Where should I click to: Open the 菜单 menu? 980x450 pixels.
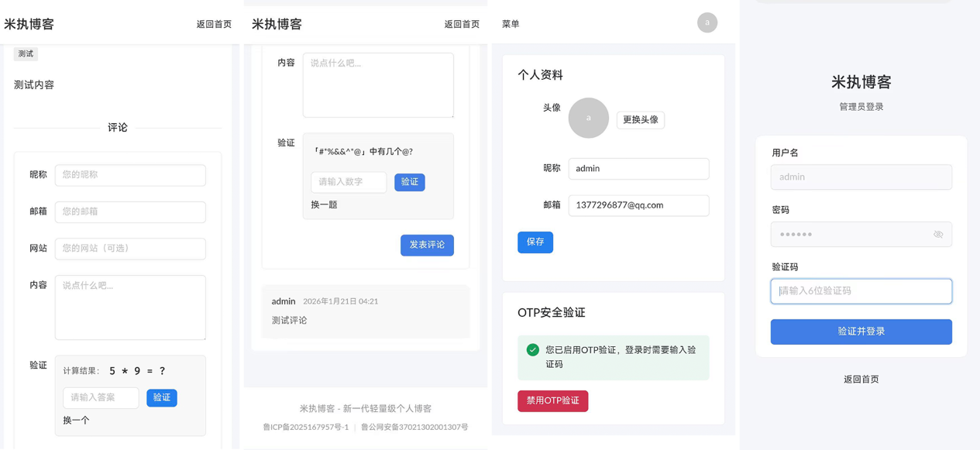point(511,23)
